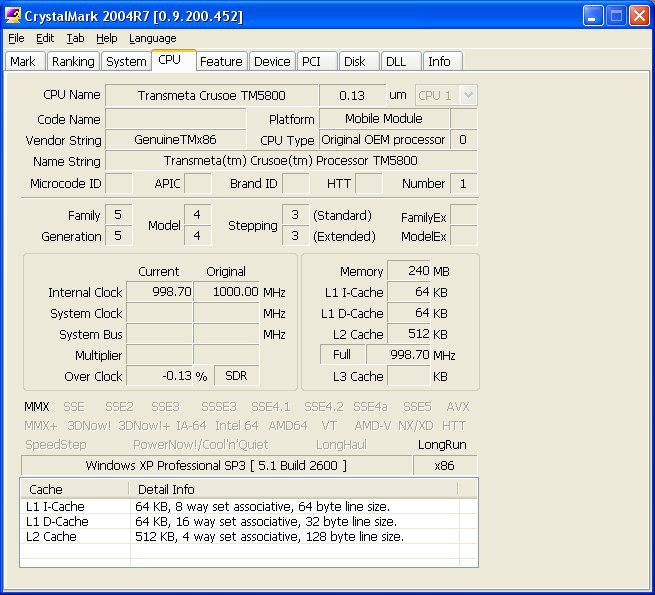This screenshot has width=655, height=595.
Task: Click the CPU Type Original OEM processor field
Action: click(384, 140)
